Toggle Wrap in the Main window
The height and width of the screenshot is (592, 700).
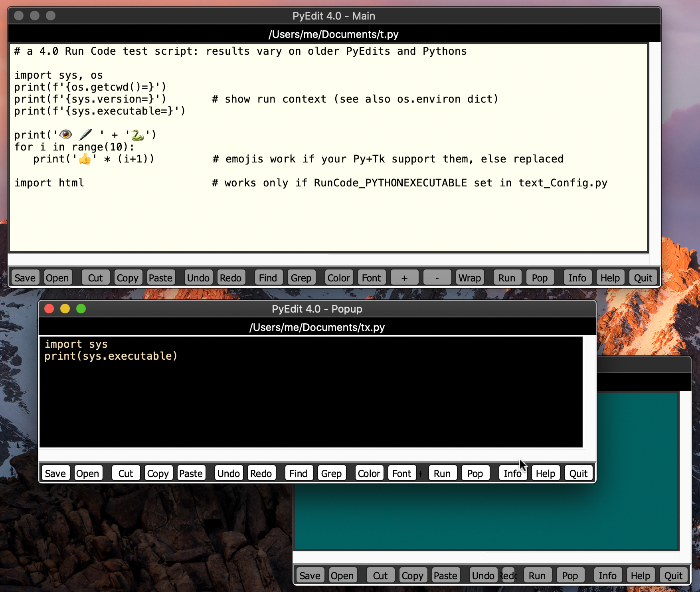[470, 277]
